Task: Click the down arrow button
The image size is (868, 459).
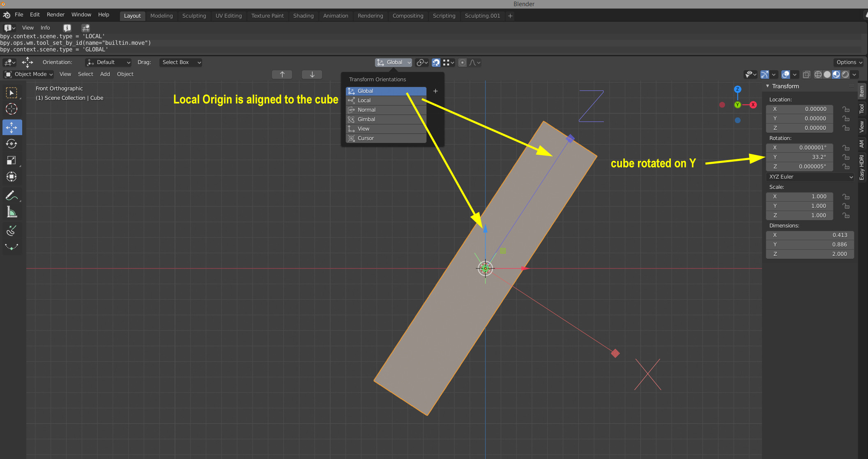Action: click(312, 74)
